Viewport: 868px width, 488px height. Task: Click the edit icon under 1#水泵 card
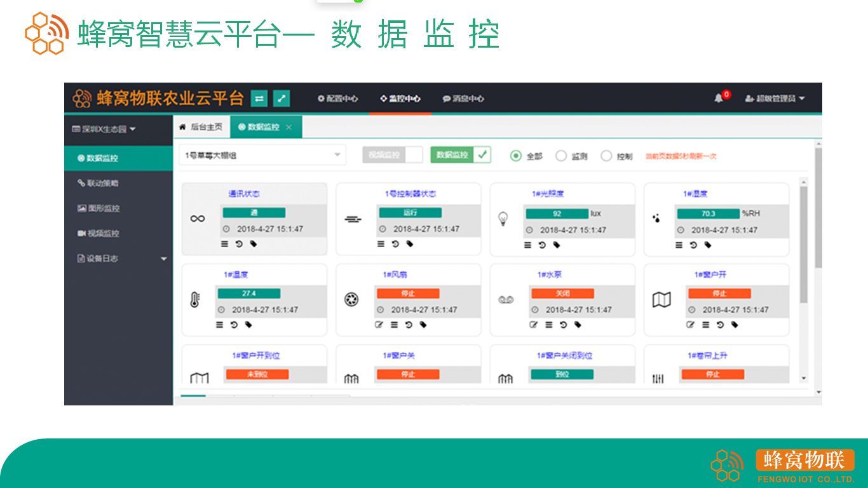tap(534, 324)
